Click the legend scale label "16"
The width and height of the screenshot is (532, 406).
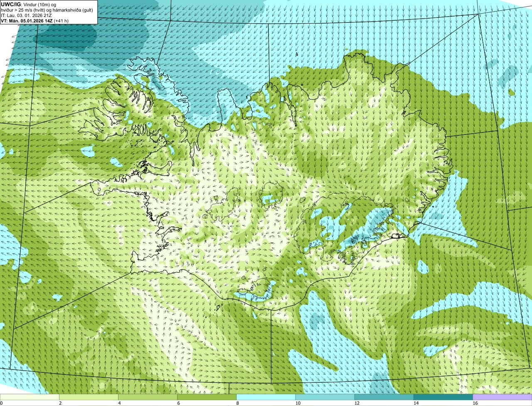coord(475,403)
